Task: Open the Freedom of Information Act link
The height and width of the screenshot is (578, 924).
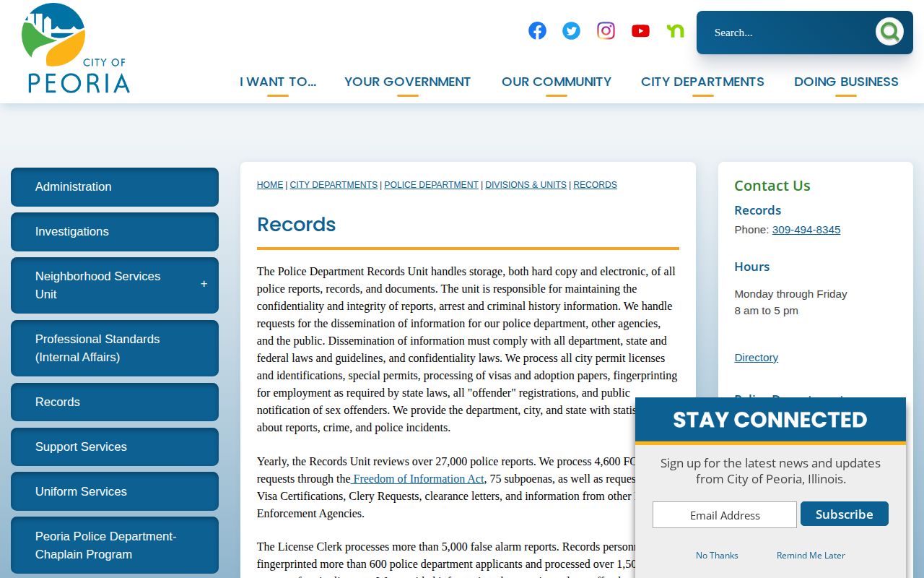Action: click(x=417, y=478)
